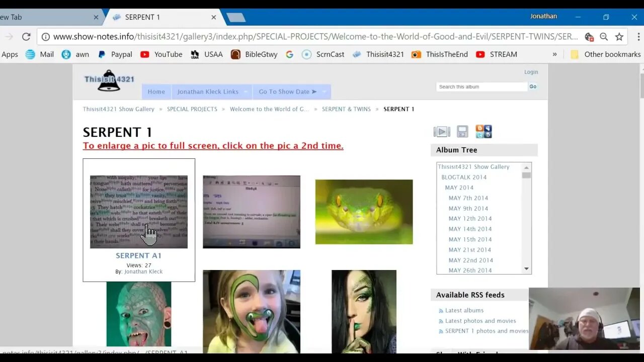Click the Jonathan profile button
The height and width of the screenshot is (362, 644).
543,16
